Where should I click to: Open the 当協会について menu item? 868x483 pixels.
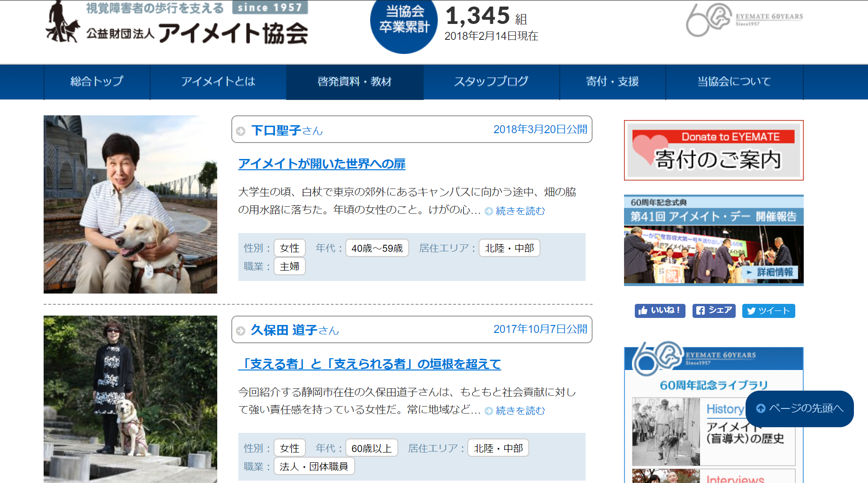click(x=734, y=82)
